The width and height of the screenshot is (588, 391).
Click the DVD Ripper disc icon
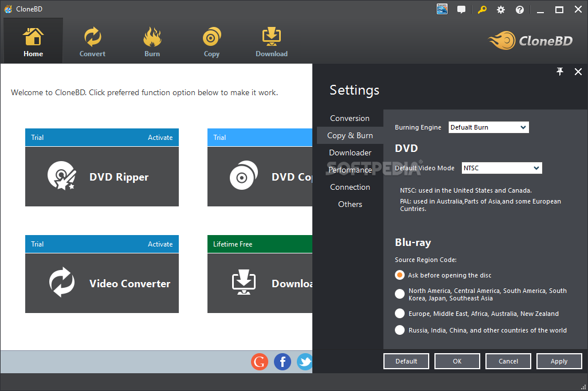coord(61,175)
